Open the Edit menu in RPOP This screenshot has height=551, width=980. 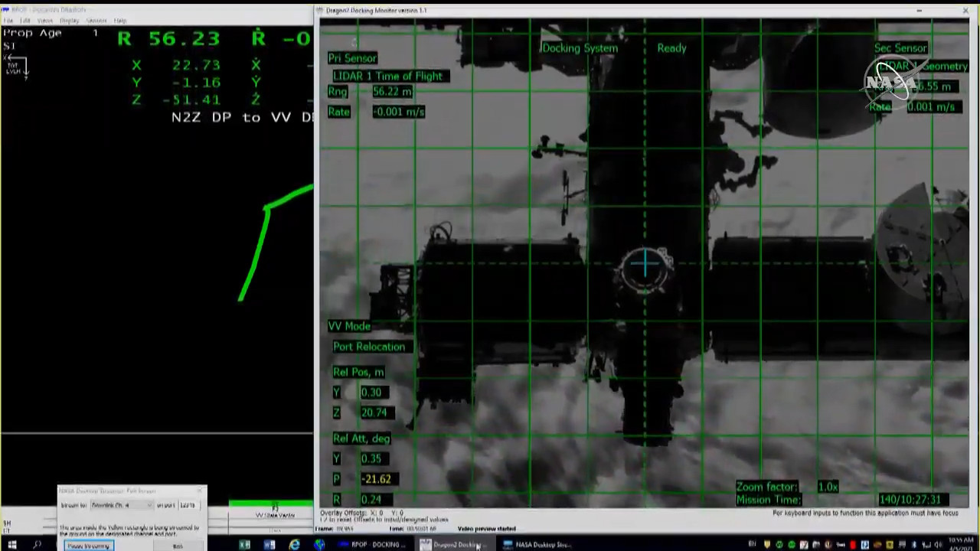(x=25, y=20)
